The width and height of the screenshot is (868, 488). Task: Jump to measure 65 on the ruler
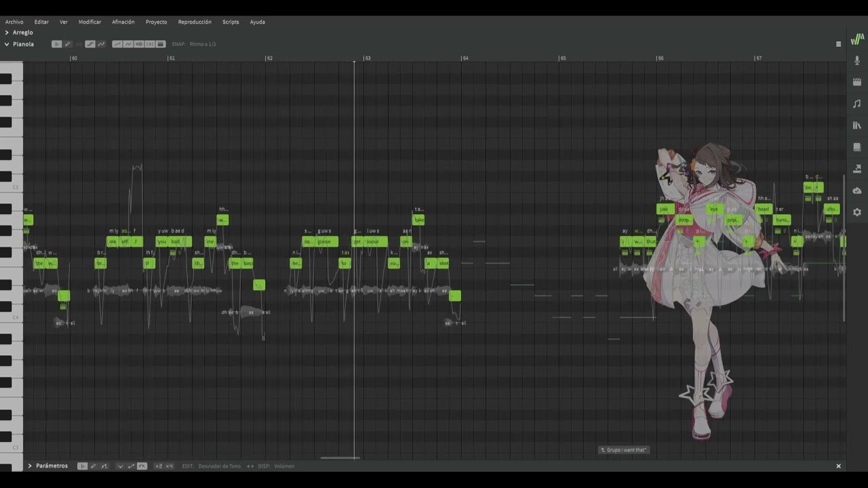click(563, 58)
